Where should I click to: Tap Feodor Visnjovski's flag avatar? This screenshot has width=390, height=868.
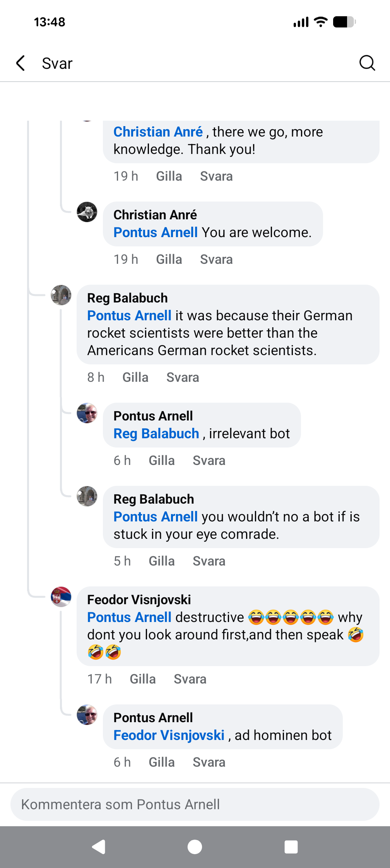61,596
